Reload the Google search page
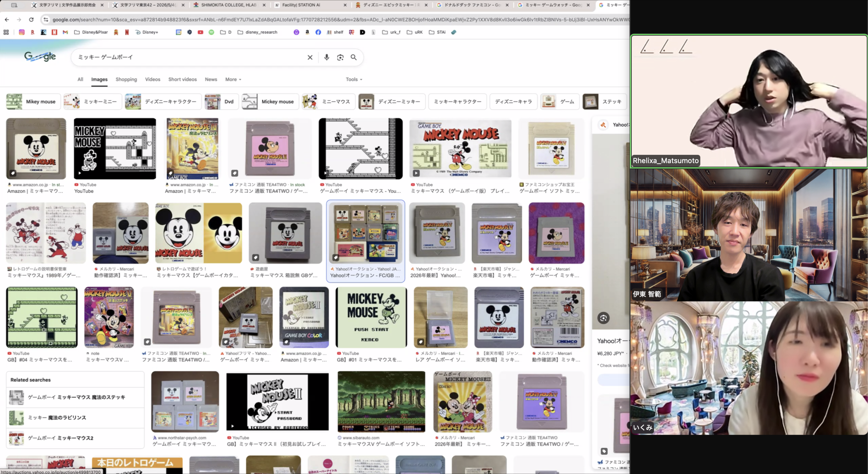Viewport: 868px width, 474px height. point(31,20)
